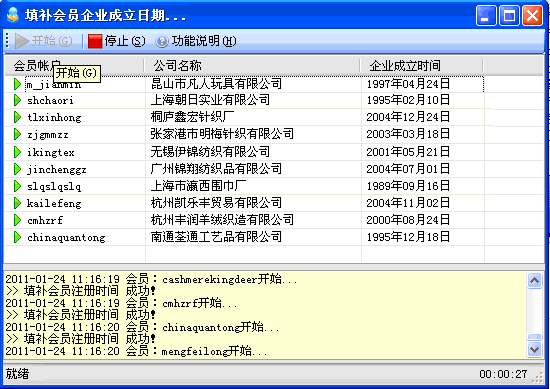The image size is (550, 389).
Task: Click the green arrow icon beside ikingtex
Action: point(17,152)
